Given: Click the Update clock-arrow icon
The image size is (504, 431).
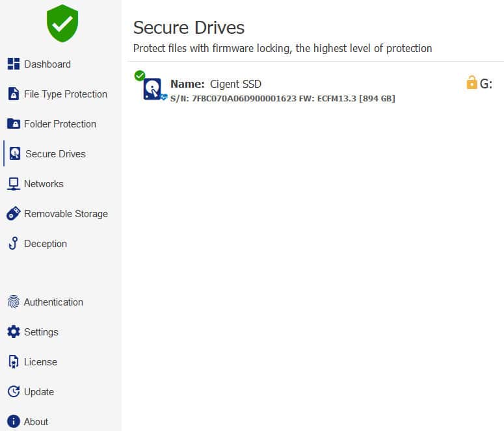Looking at the screenshot, I should click(14, 391).
